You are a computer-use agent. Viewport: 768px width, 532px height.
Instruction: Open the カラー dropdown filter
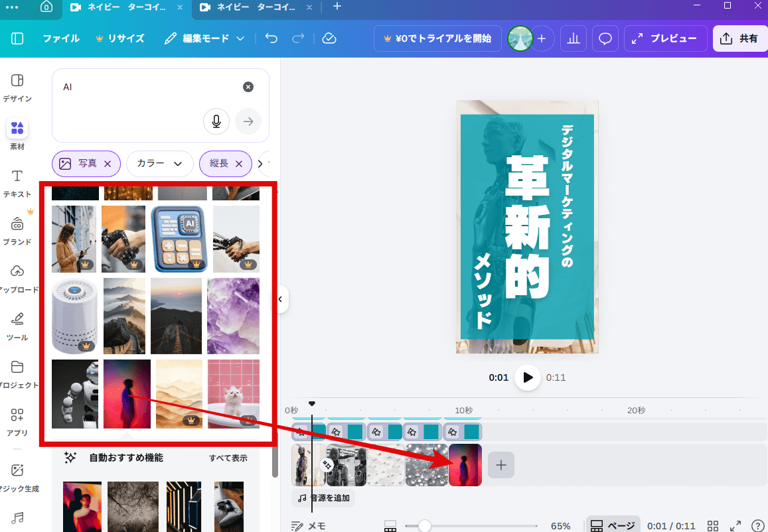tap(159, 163)
